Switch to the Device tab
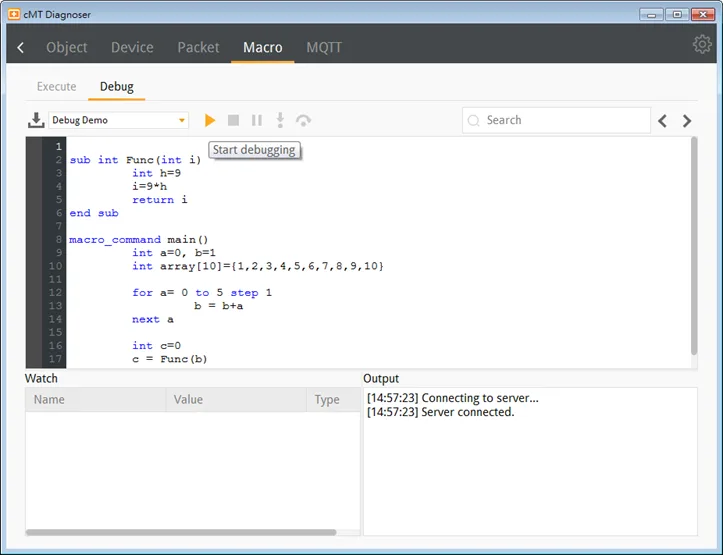 click(x=132, y=47)
